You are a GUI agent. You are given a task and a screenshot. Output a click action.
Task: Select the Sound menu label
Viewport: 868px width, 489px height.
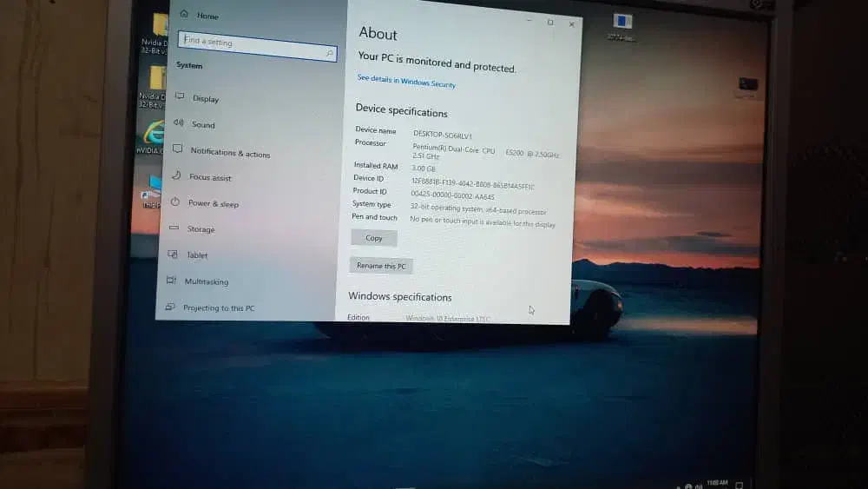click(203, 124)
